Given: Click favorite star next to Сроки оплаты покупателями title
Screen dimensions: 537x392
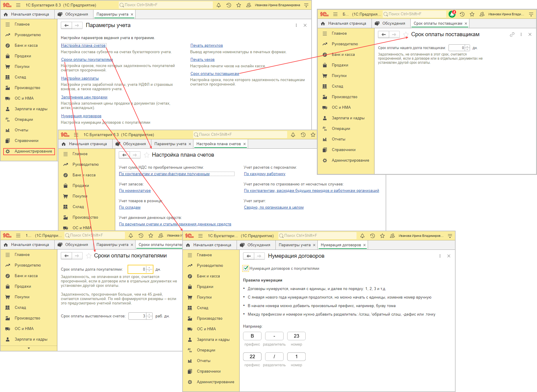Looking at the screenshot, I should click(x=89, y=256).
